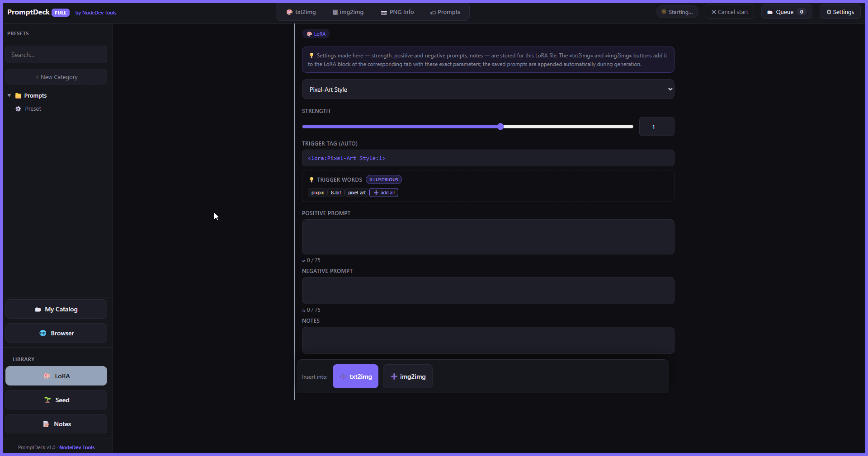Open the NodeDev Tools footer link
The width and height of the screenshot is (868, 456).
coord(77,447)
